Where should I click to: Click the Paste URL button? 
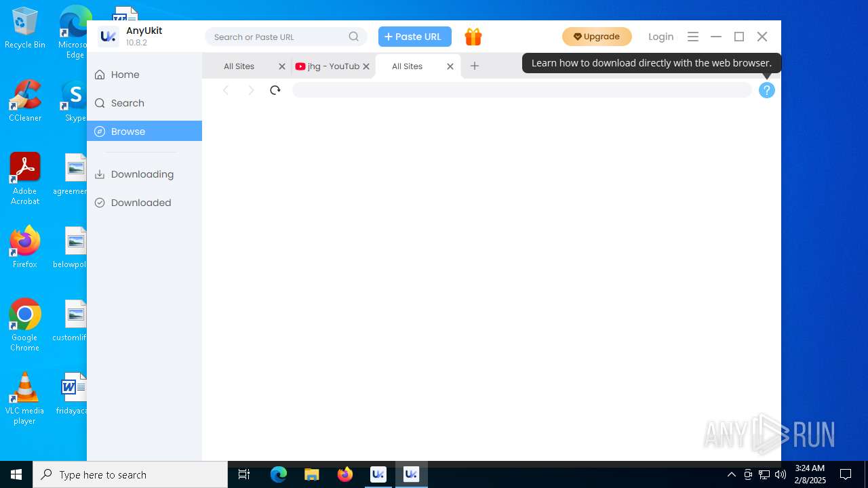(x=415, y=37)
